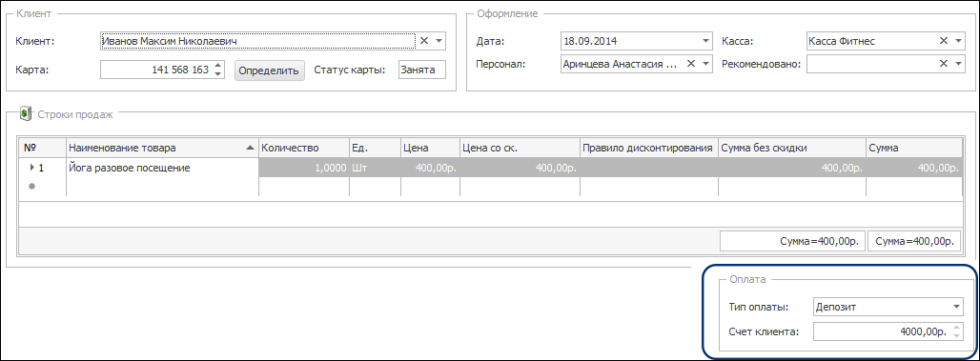The height and width of the screenshot is (361, 980).
Task: Increase Счет клиента with the up spinner
Action: (957, 328)
